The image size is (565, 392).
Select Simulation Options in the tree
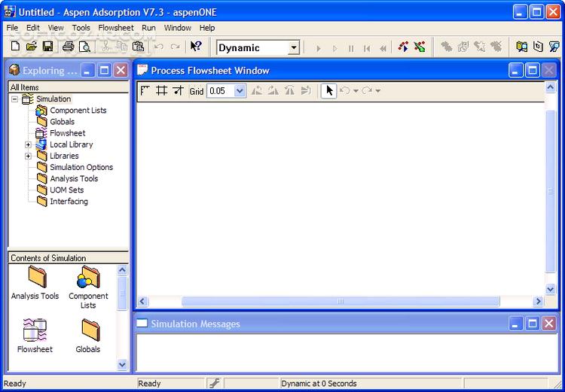point(81,167)
